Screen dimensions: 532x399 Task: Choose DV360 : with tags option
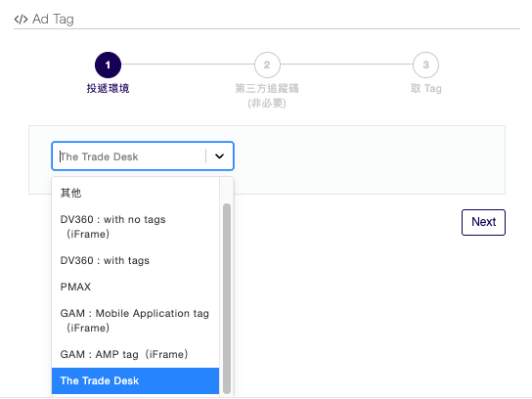pyautogui.click(x=135, y=260)
